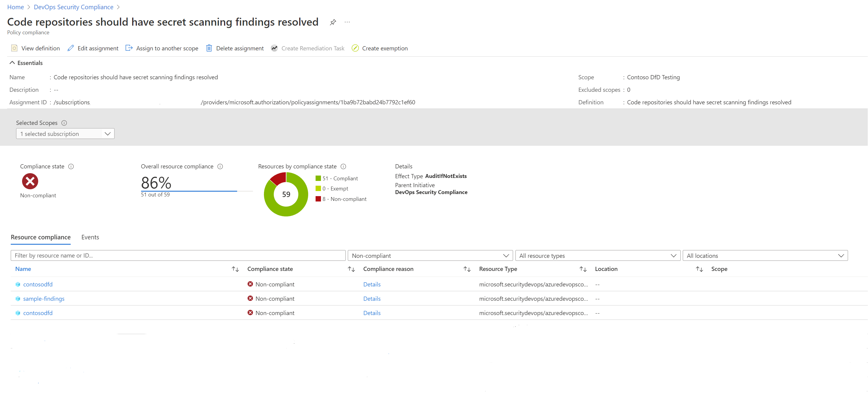
Task: Show info for Overall resource compliance
Action: click(220, 166)
